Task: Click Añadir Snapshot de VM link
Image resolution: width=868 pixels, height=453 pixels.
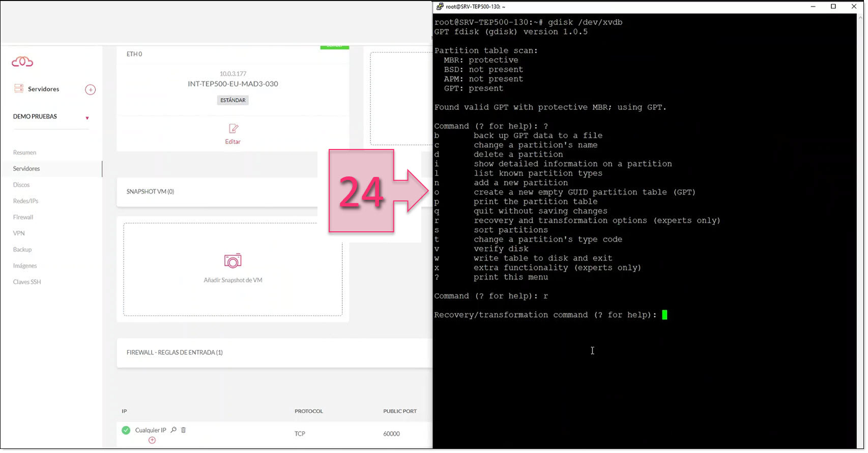Action: coord(233,280)
